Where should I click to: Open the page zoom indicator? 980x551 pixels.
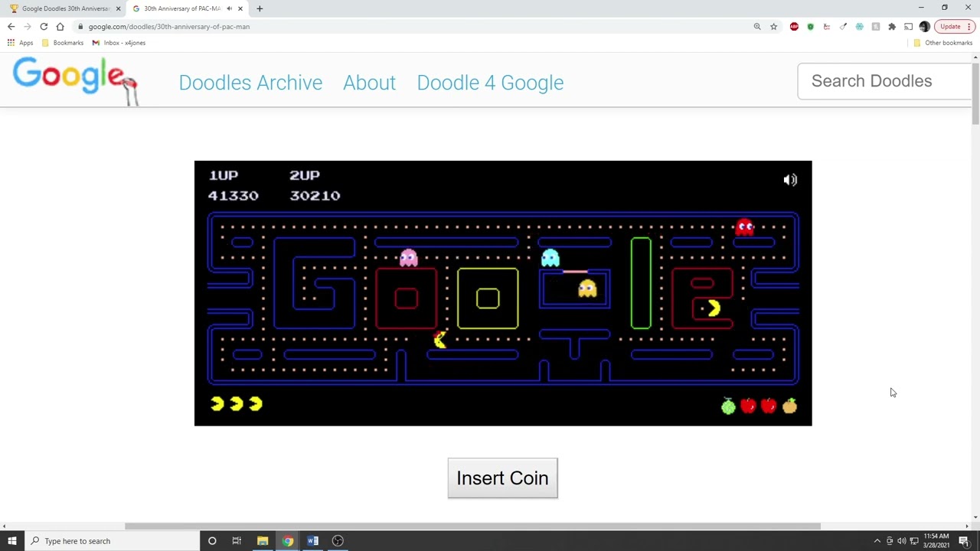click(757, 27)
